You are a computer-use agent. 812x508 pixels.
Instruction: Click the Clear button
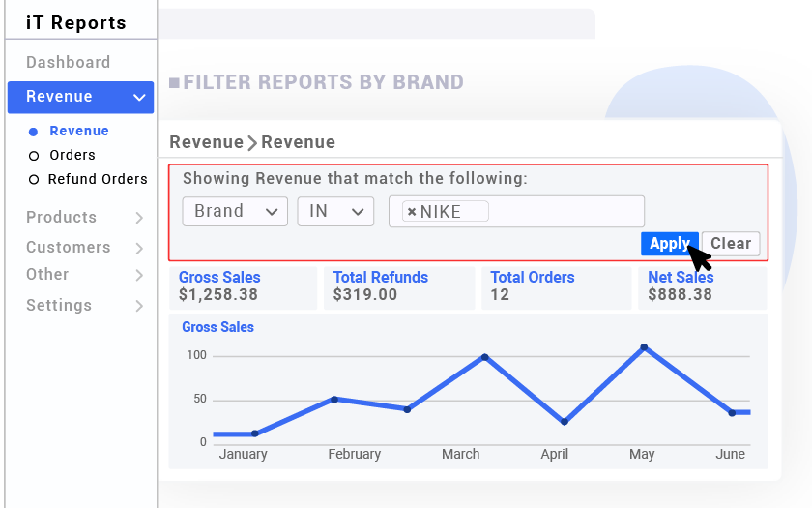coord(731,244)
